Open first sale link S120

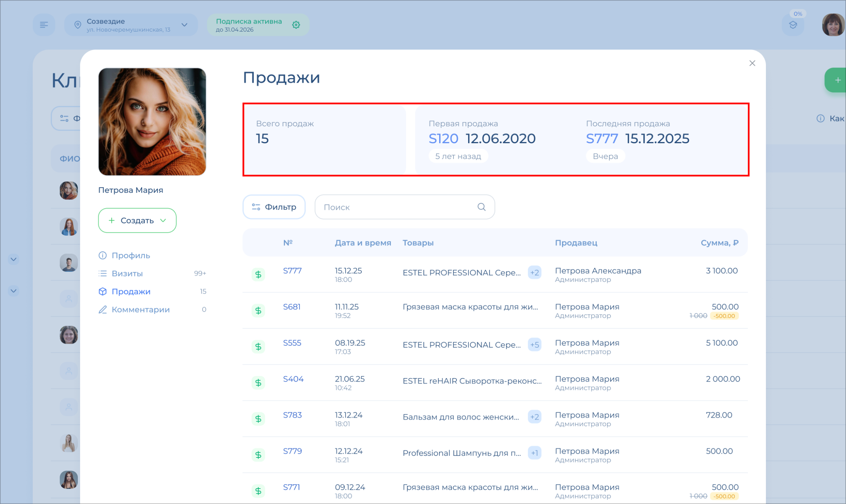tap(443, 139)
